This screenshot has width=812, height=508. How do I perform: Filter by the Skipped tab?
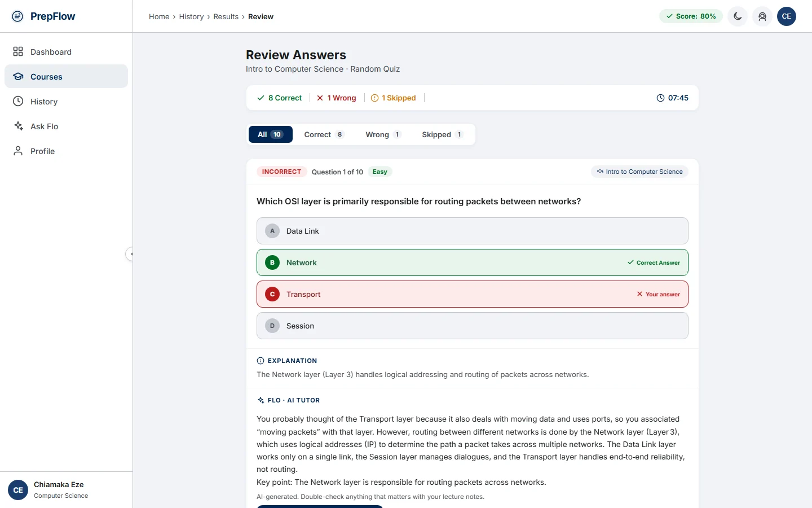point(442,134)
